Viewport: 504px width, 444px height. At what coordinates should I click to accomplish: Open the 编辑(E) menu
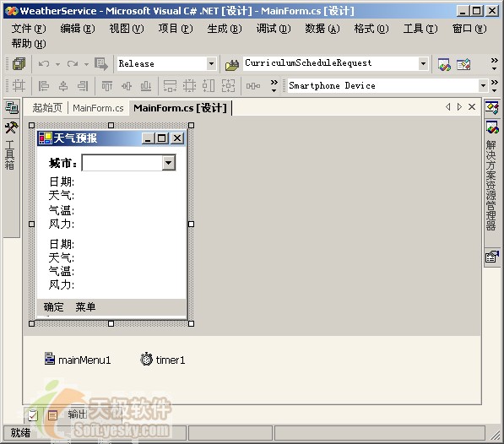(x=78, y=29)
